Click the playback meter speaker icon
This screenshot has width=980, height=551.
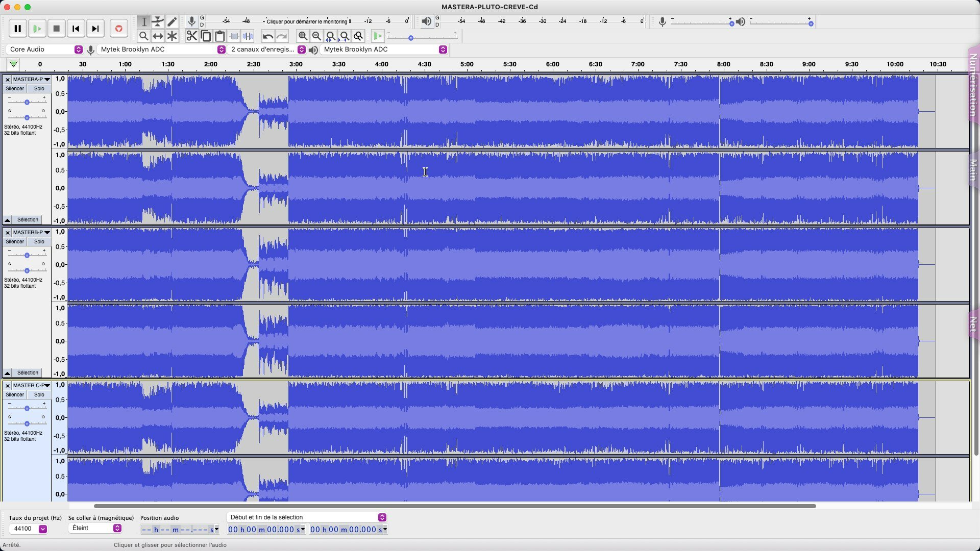pos(426,21)
